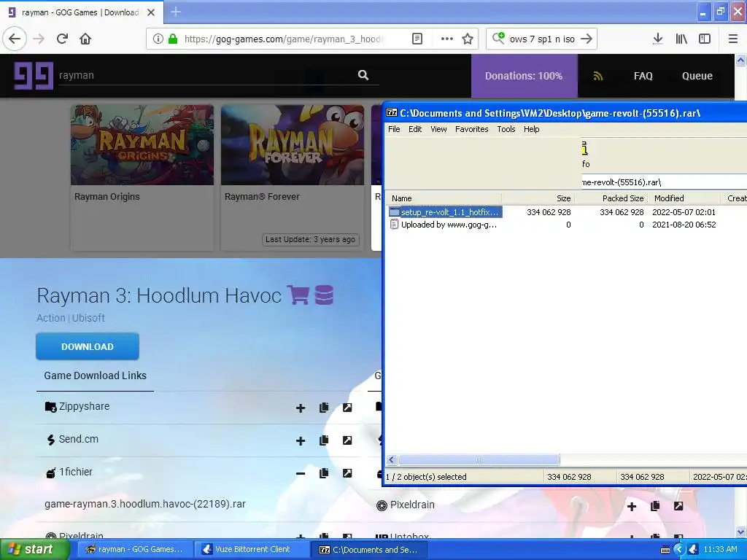Open Edit menu in 7-Zip
747x560 pixels.
(x=415, y=129)
